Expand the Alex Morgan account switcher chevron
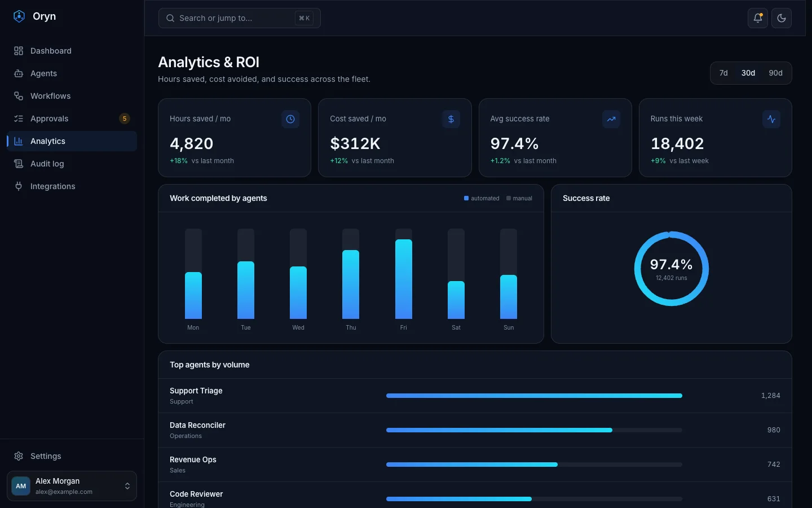Viewport: 812px width, 508px height. 127,486
